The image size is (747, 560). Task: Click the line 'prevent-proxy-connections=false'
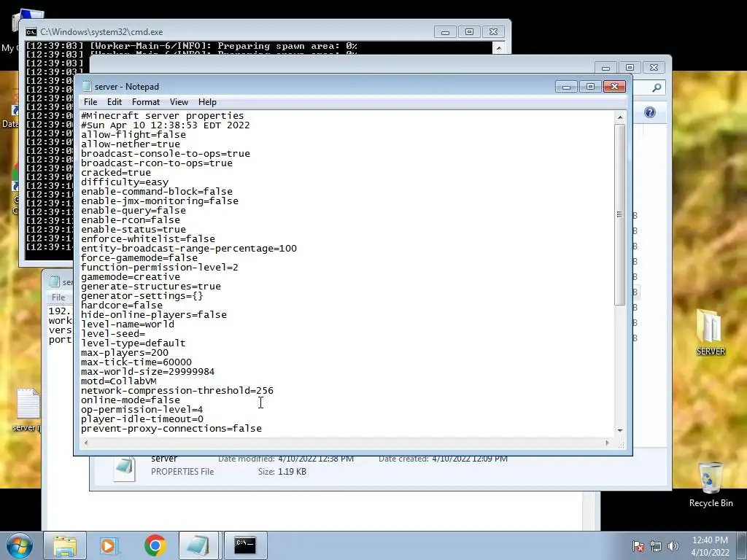(171, 429)
